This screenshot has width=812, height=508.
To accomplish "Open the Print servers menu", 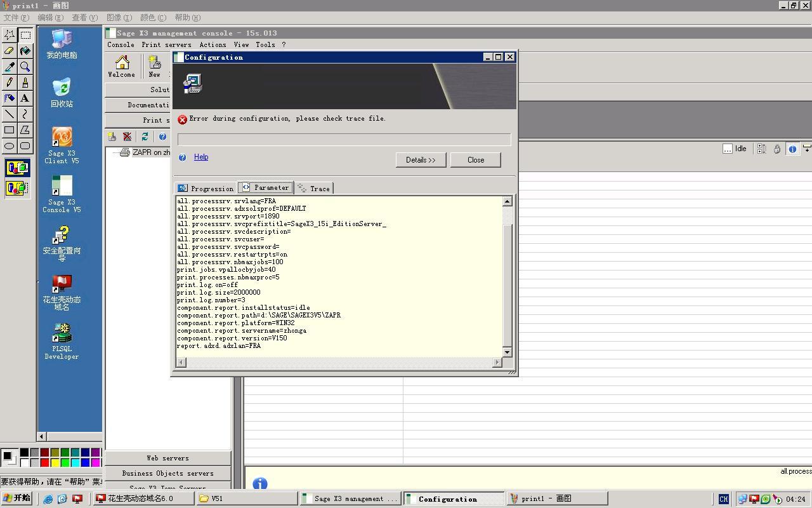I will pos(166,44).
